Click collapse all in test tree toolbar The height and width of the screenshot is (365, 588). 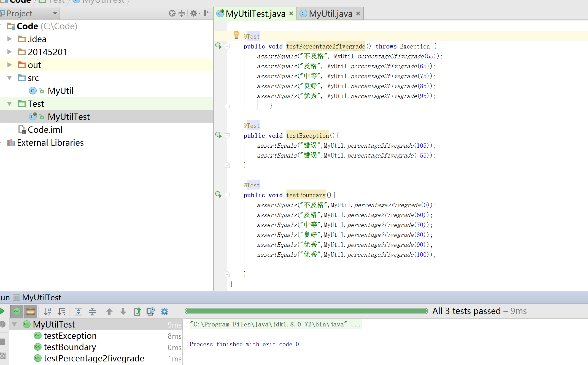point(92,312)
